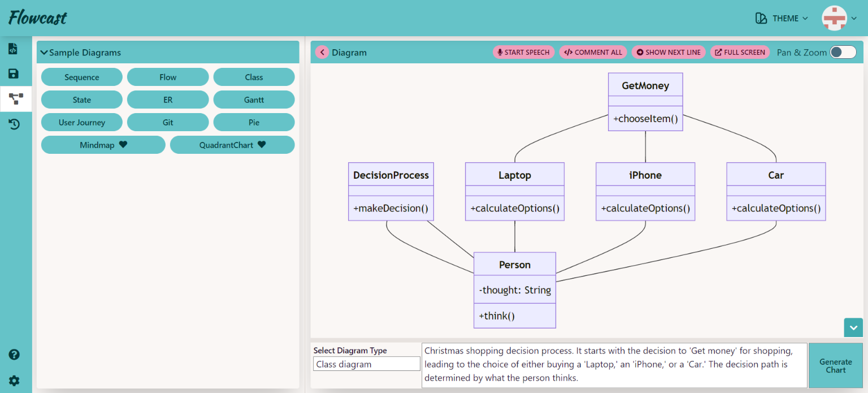Select the Mindmap sample diagram
Viewport: 868px width, 393px height.
[103, 145]
